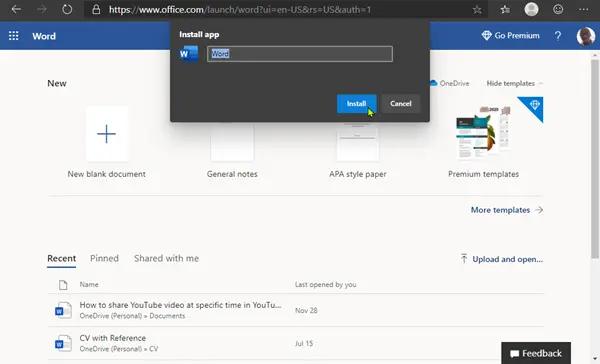This screenshot has width=600, height=364.
Task: Cancel the Install app dialog
Action: (x=401, y=103)
